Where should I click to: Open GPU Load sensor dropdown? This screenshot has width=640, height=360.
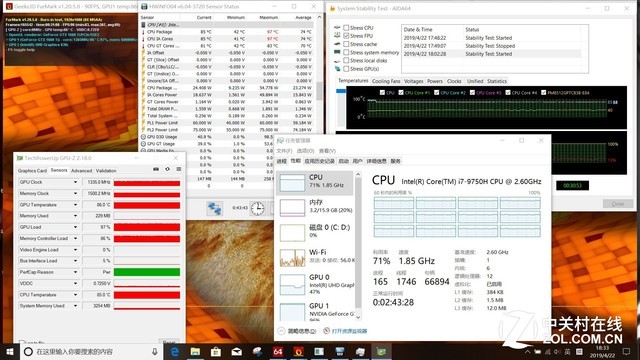click(x=75, y=227)
